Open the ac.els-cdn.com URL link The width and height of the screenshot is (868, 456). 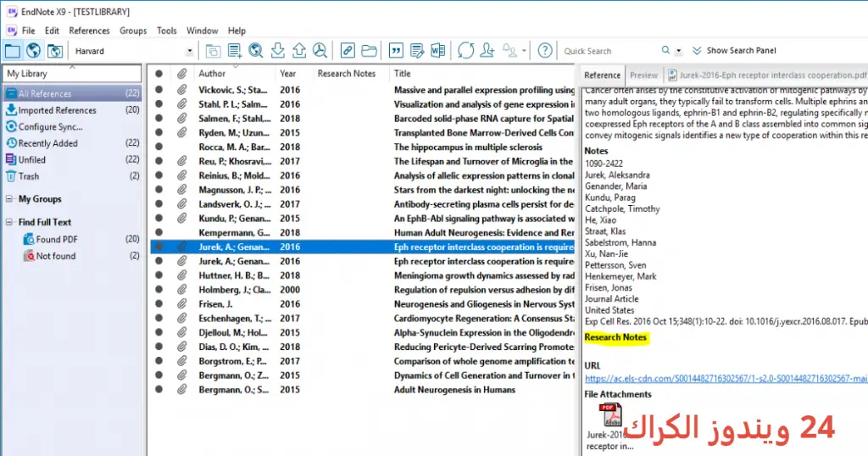[726, 379]
